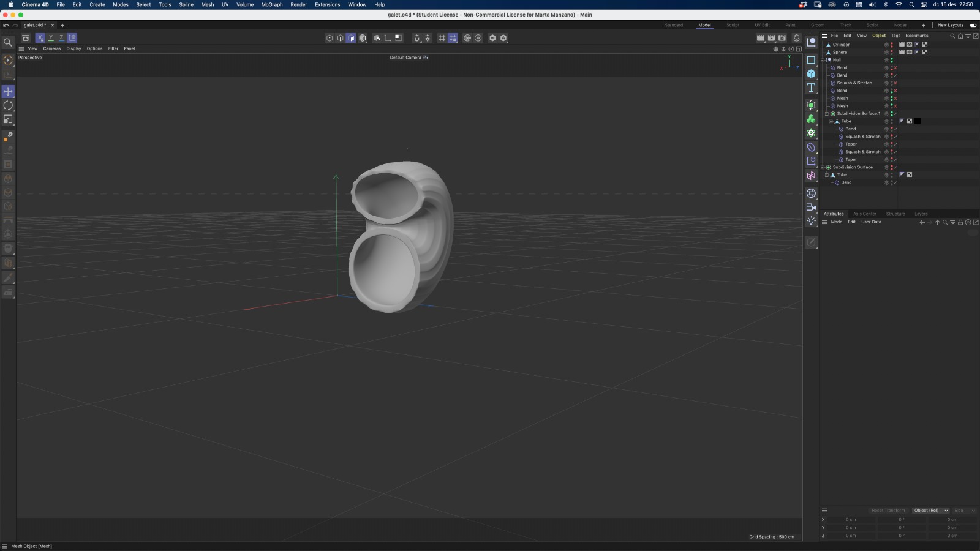
Task: Collapse the last Subdivision Surface hierarchy
Action: tap(823, 167)
